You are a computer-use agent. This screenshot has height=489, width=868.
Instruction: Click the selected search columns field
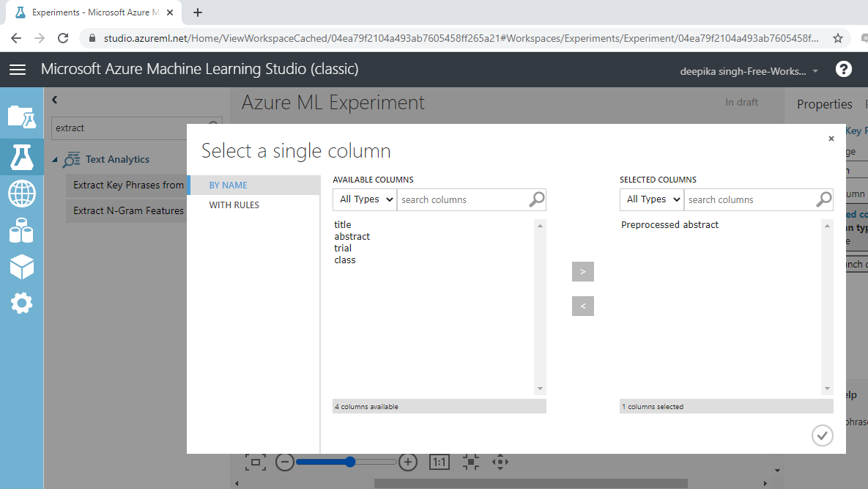tap(750, 199)
